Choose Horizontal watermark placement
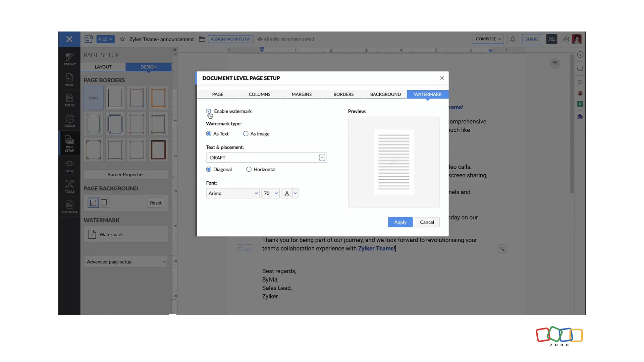 [x=249, y=169]
